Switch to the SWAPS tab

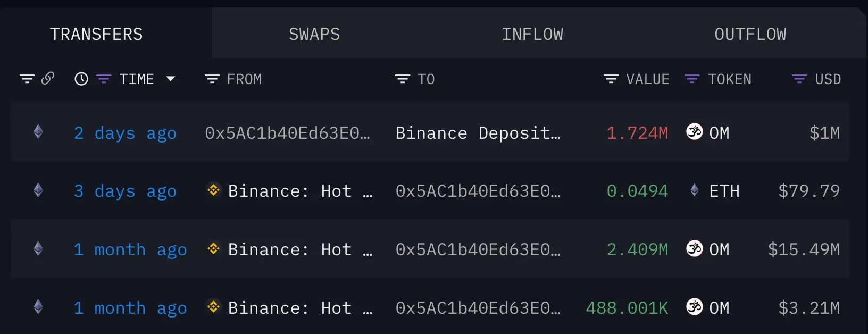tap(314, 34)
